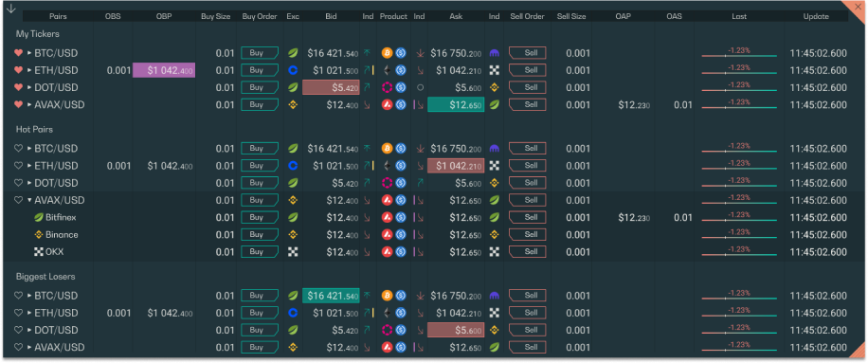Click Binance icon beside Bid in My Tickers AVAX/USD
868x363 pixels.
click(293, 105)
